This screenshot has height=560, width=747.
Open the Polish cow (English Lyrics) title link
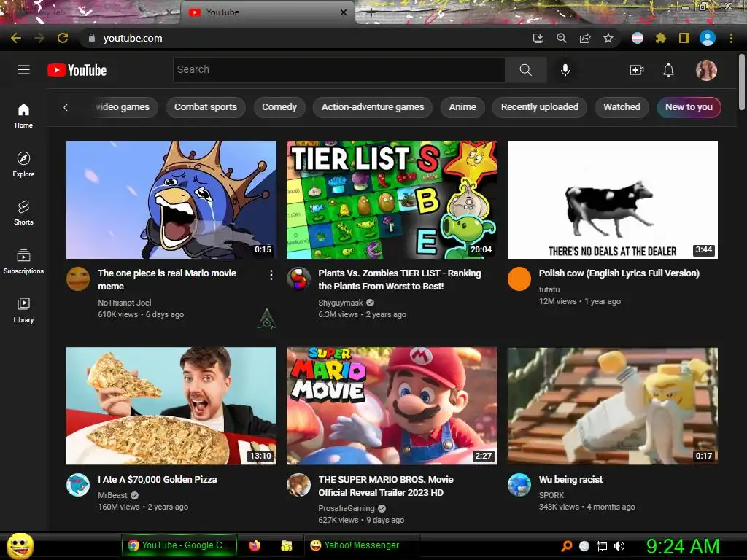619,273
